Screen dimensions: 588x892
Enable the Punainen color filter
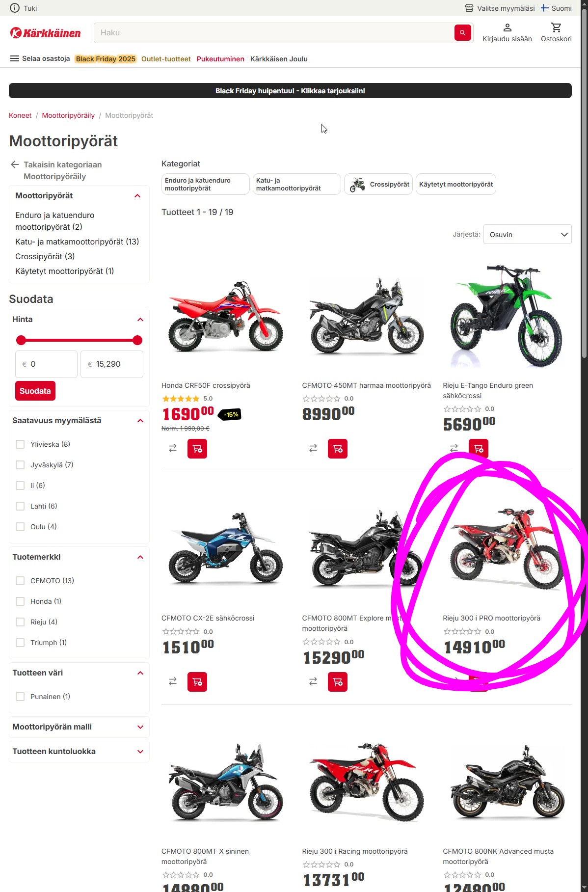point(20,697)
